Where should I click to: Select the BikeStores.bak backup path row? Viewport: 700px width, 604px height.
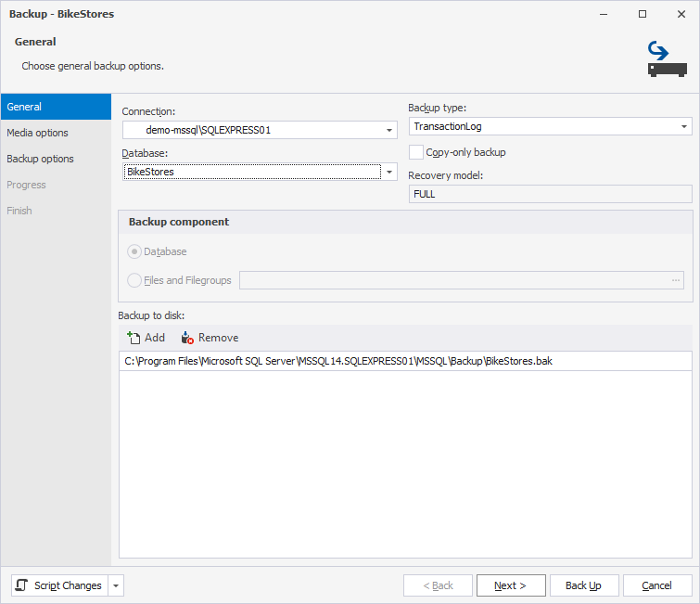pyautogui.click(x=405, y=361)
